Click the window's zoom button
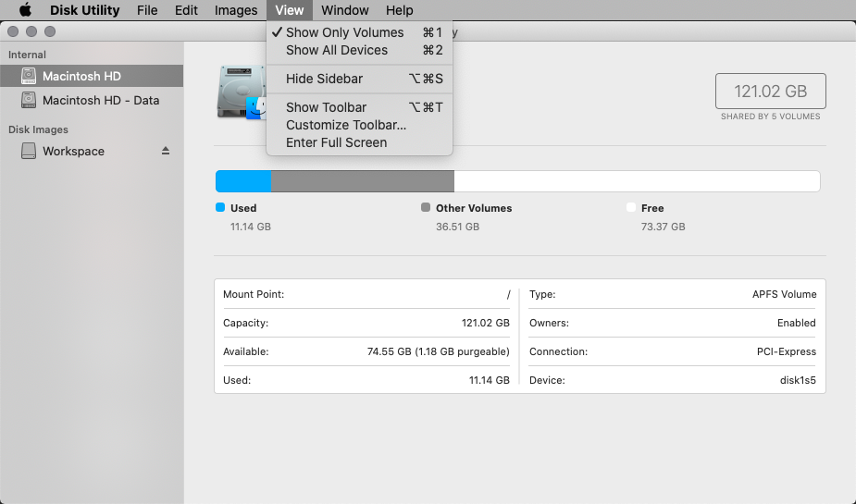 [50, 31]
